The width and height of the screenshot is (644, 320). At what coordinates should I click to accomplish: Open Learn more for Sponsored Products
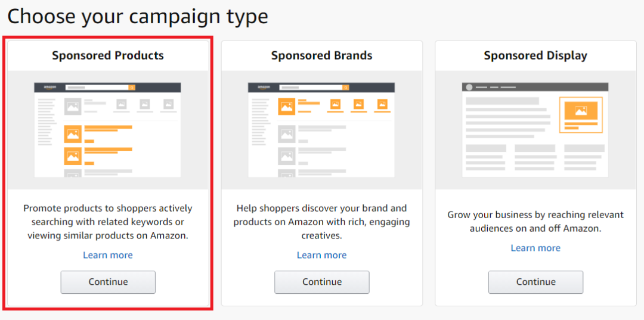(x=108, y=255)
